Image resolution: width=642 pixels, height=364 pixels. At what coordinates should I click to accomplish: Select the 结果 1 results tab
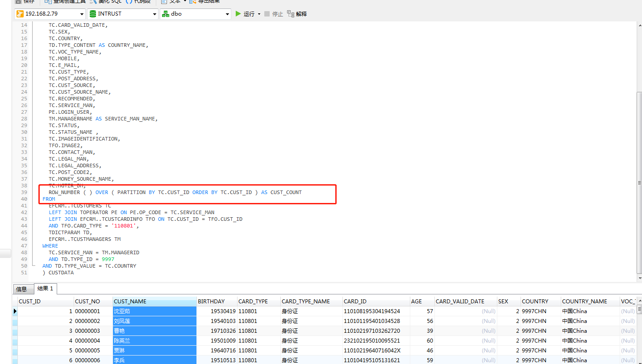[x=45, y=289]
